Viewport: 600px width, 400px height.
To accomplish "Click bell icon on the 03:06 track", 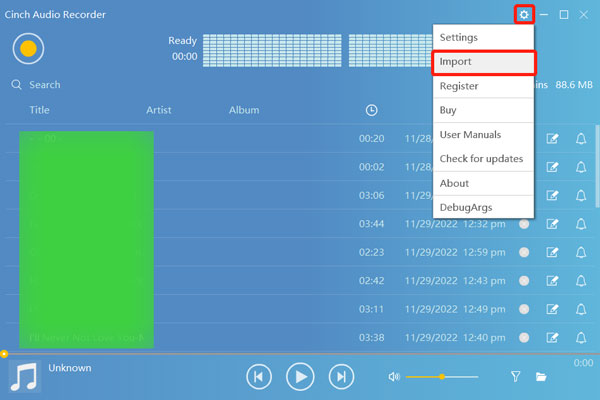I will pyautogui.click(x=581, y=196).
